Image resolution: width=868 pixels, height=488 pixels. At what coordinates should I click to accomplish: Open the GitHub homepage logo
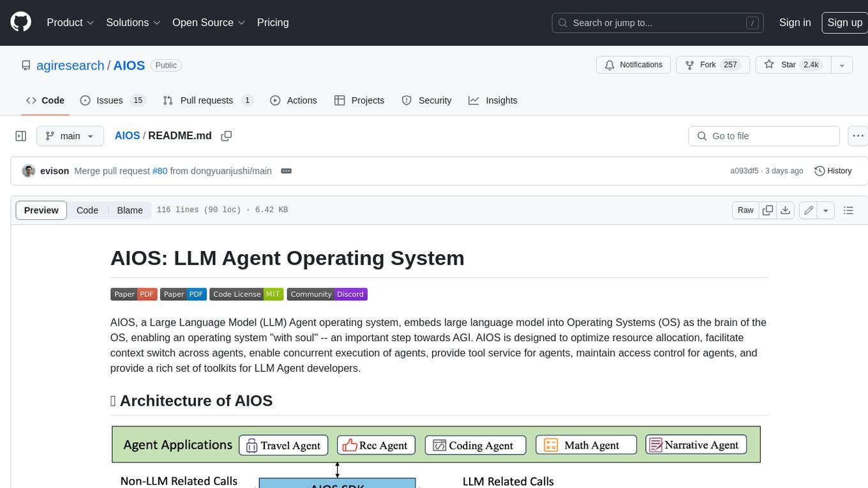tap(20, 22)
